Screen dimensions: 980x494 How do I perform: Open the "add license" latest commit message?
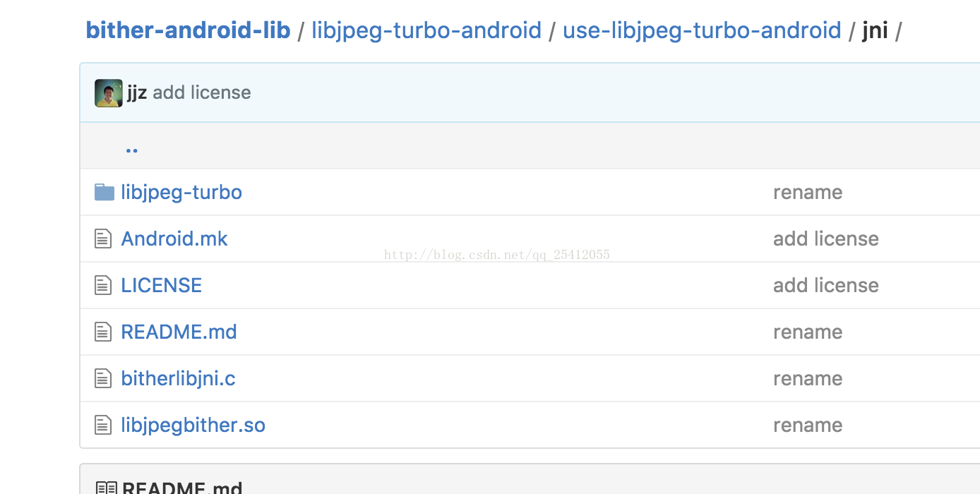coord(202,92)
